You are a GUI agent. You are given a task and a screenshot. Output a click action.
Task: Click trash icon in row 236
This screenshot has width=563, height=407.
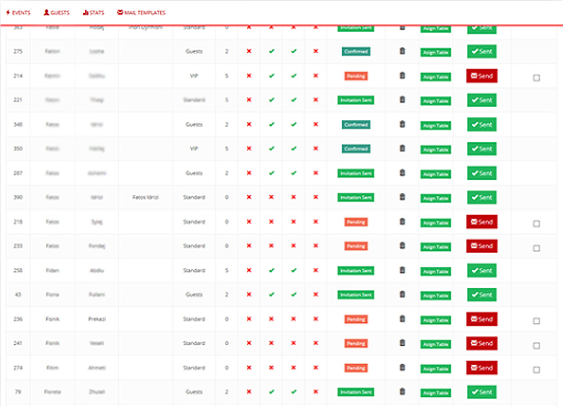(x=402, y=319)
